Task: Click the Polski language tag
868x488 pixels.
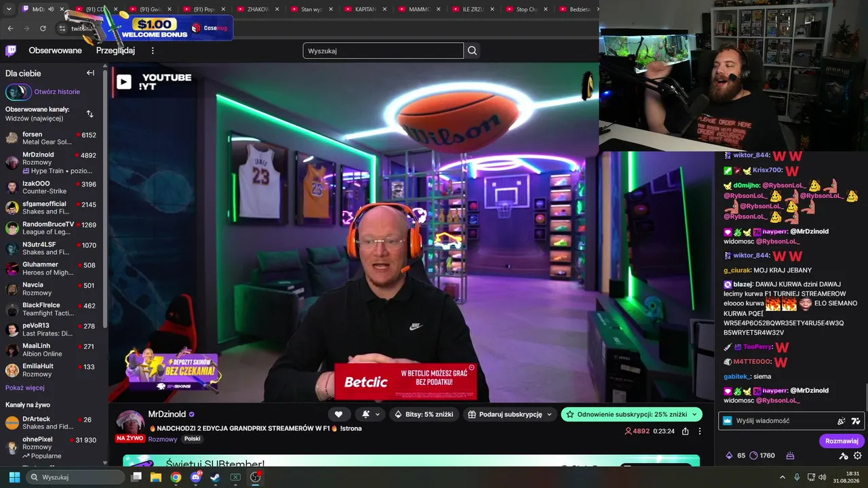Action: [193, 439]
